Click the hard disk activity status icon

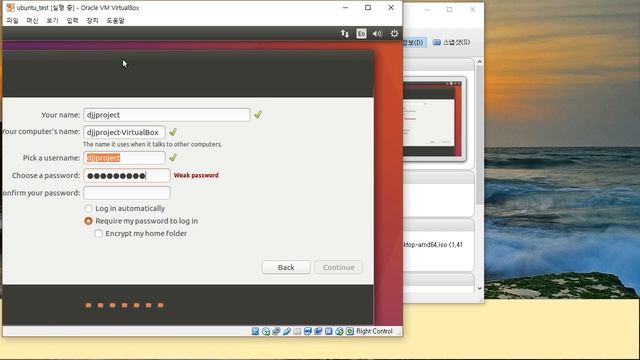[x=256, y=331]
